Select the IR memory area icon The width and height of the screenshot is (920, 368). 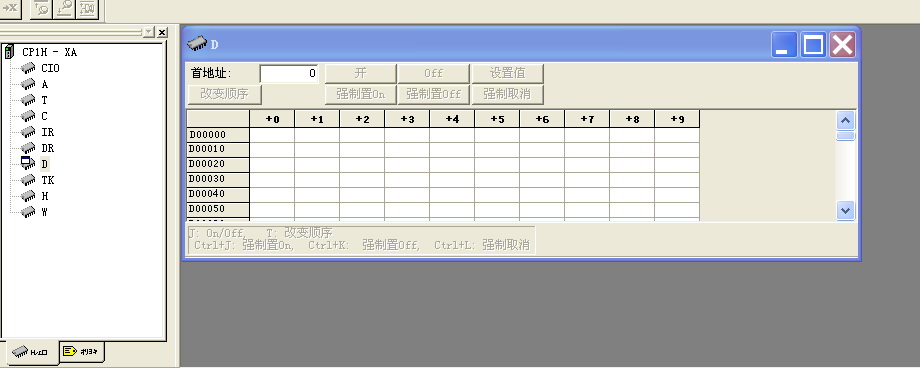[x=28, y=131]
